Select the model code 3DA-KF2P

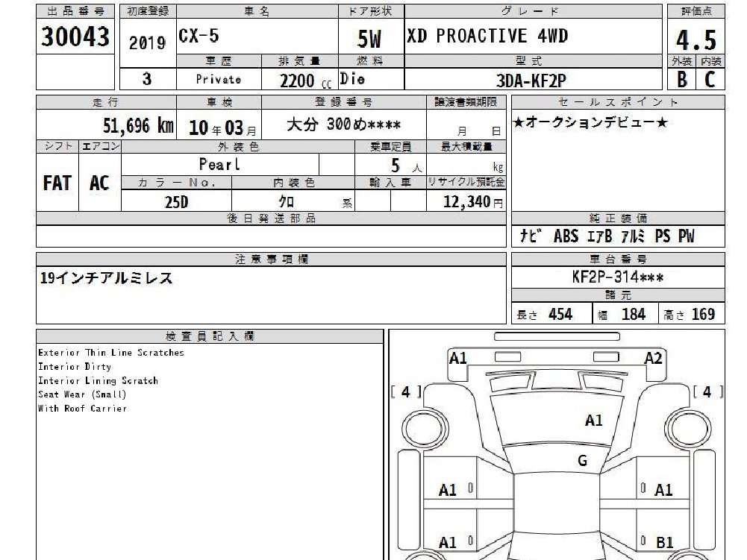pyautogui.click(x=531, y=81)
